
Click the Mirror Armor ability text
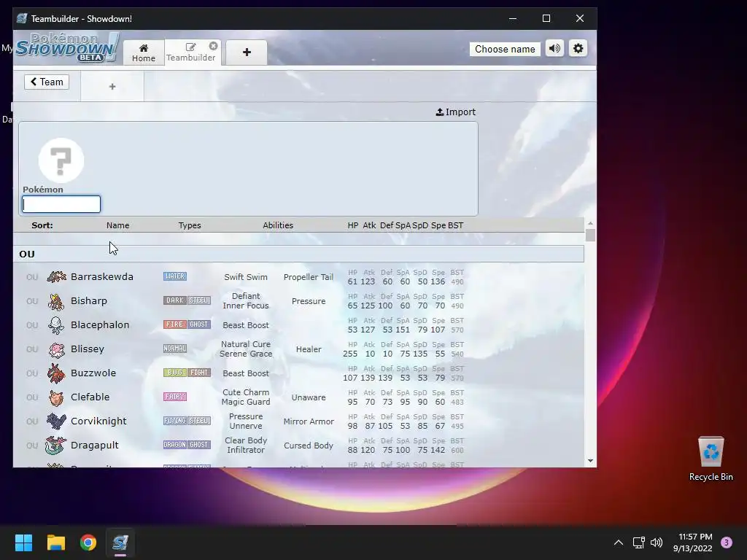(x=309, y=421)
